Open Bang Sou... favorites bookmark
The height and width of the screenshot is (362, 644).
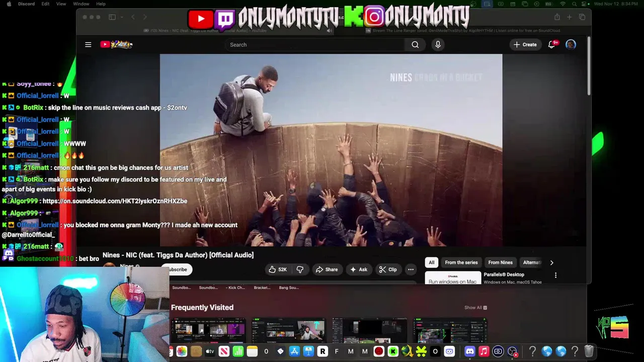coord(289,288)
